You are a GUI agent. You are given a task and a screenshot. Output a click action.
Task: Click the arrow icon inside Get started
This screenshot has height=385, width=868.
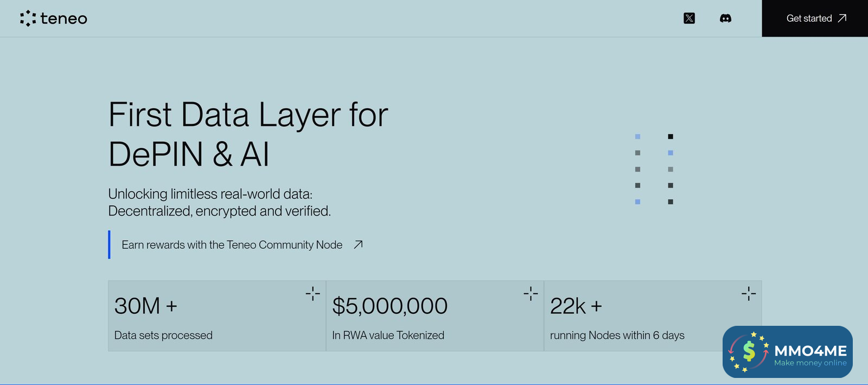tap(842, 18)
